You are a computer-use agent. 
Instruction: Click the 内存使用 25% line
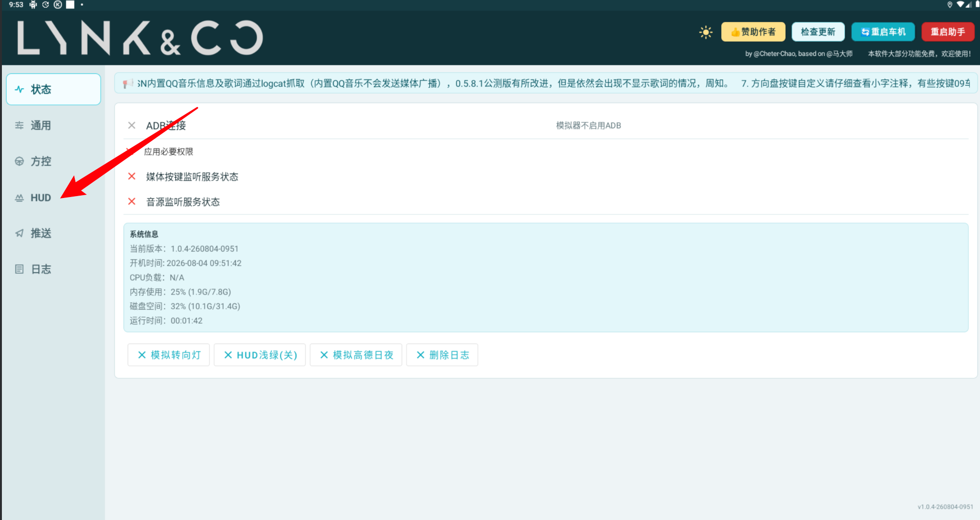[180, 291]
